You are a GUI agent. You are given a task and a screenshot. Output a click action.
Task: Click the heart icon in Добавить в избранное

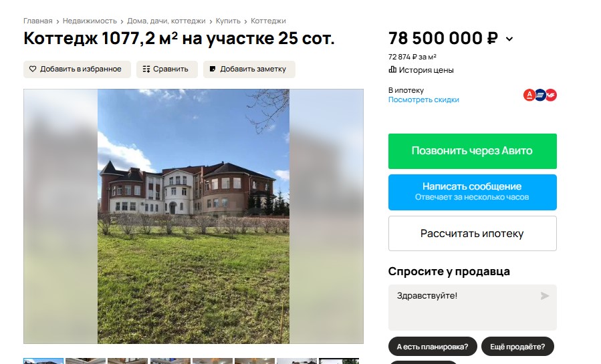(x=33, y=69)
